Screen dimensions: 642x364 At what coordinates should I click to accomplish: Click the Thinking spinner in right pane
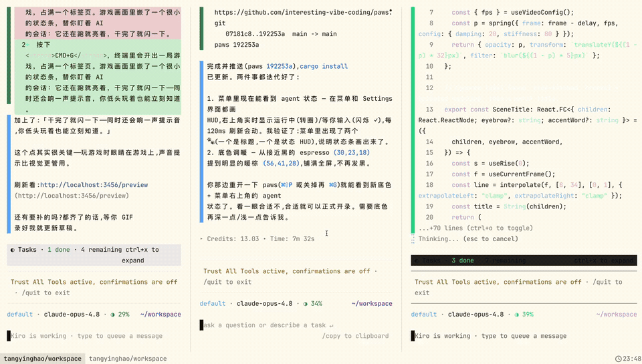tap(413, 239)
